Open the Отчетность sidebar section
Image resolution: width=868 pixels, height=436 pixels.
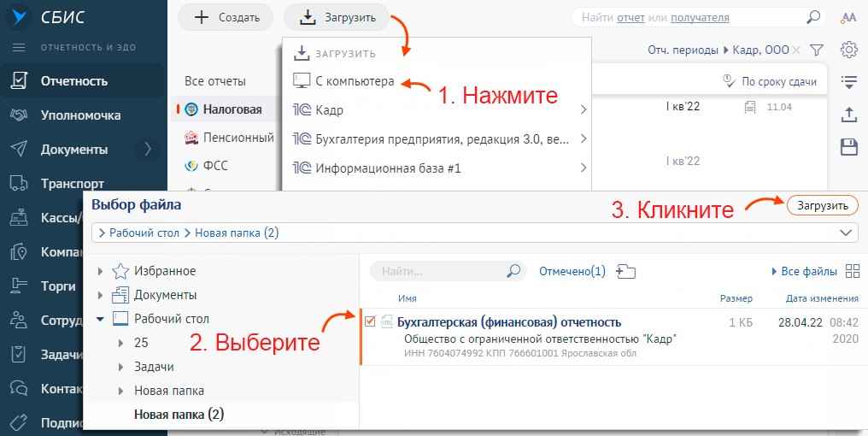[x=83, y=81]
